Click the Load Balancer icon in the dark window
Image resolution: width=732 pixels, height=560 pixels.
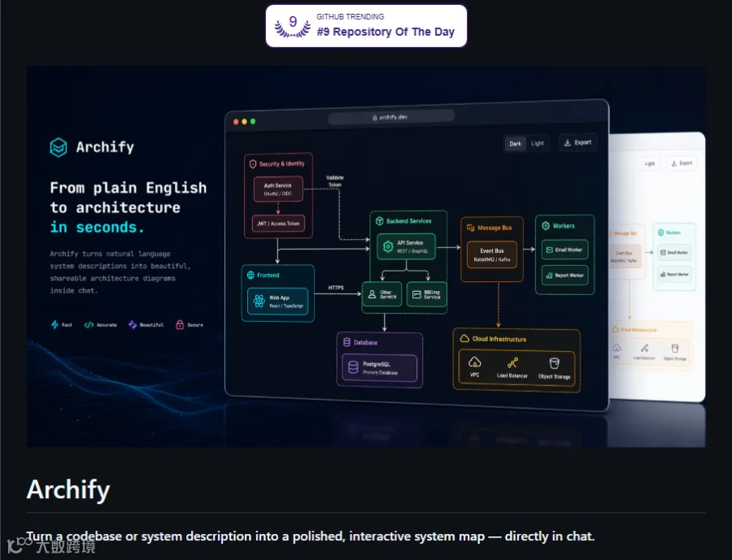click(x=512, y=362)
